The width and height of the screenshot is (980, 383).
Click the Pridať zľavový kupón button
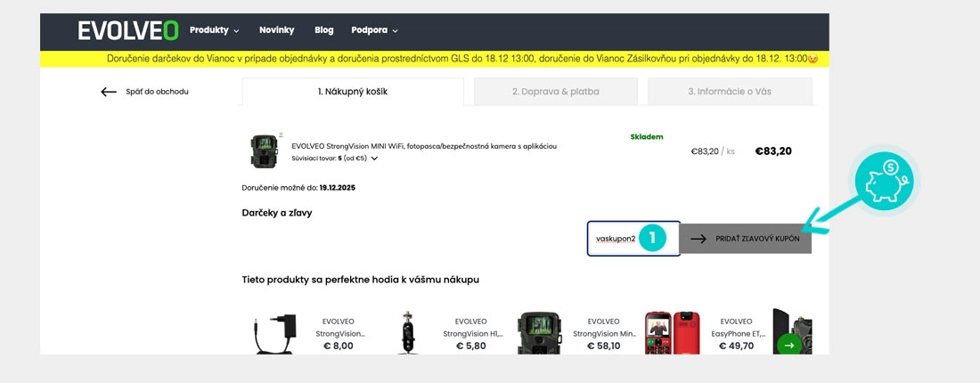coord(745,239)
